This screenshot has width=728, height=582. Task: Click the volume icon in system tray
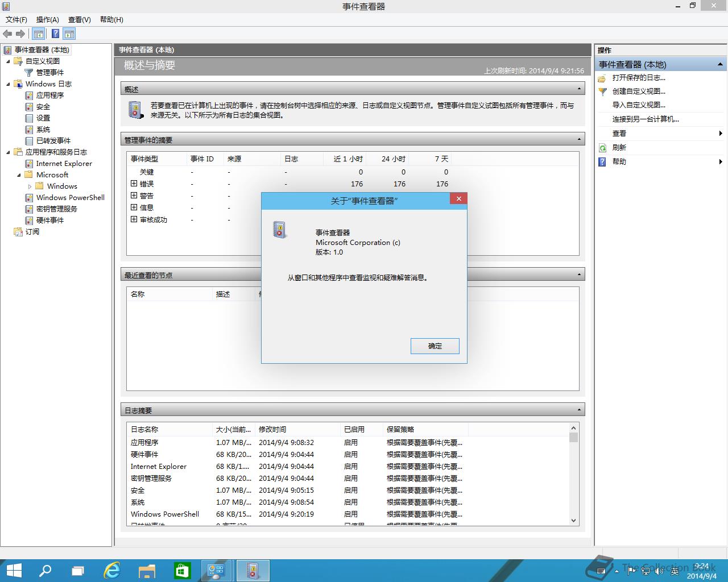click(x=659, y=571)
